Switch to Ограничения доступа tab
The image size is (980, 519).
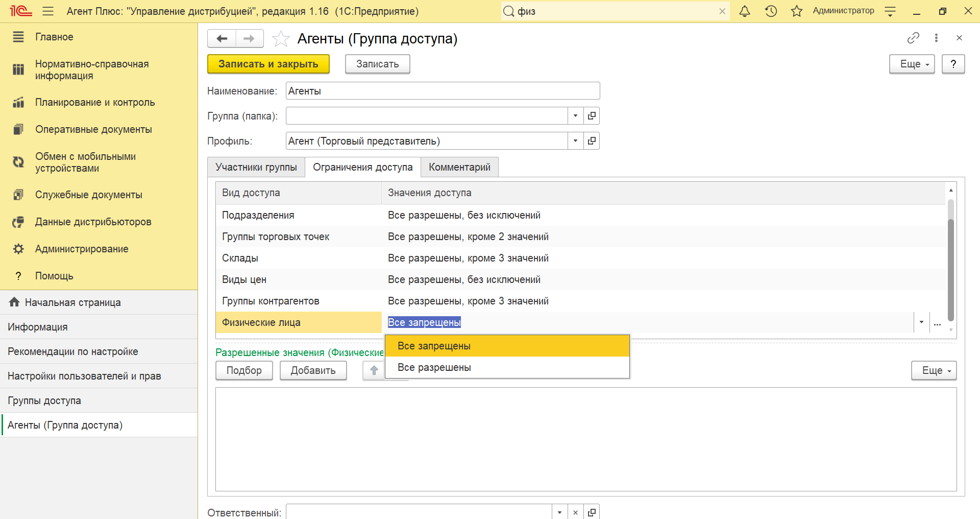[x=362, y=167]
